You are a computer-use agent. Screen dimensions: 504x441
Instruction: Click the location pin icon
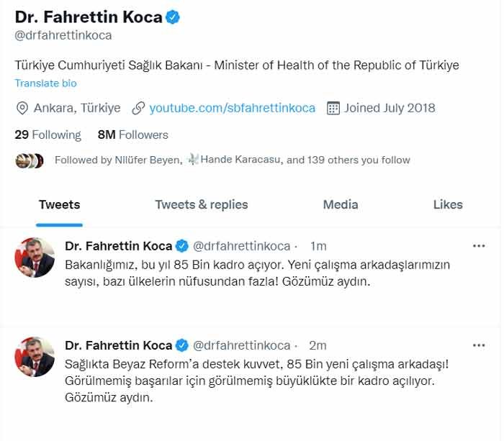pos(22,109)
